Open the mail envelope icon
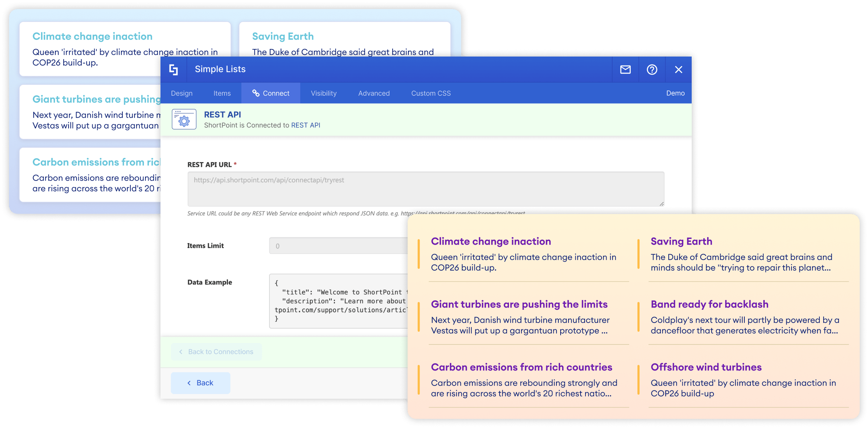This screenshot has height=427, width=868. click(x=625, y=69)
